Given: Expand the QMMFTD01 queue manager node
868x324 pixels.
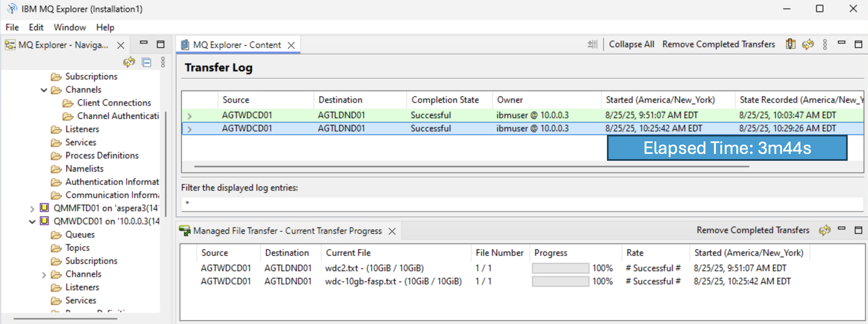Looking at the screenshot, I should [32, 209].
